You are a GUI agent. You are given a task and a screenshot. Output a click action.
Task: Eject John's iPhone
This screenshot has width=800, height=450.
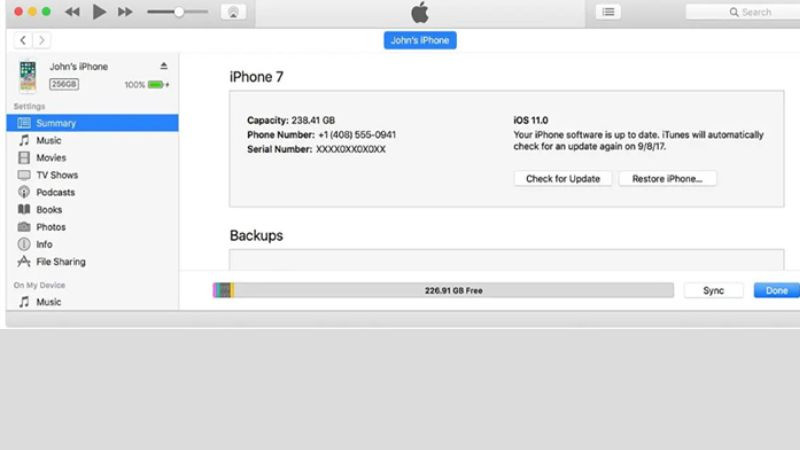click(164, 66)
